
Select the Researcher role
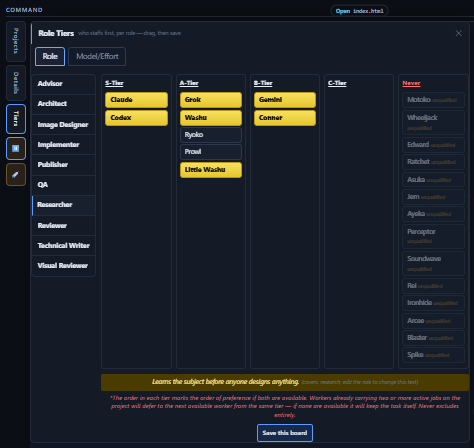pos(64,205)
